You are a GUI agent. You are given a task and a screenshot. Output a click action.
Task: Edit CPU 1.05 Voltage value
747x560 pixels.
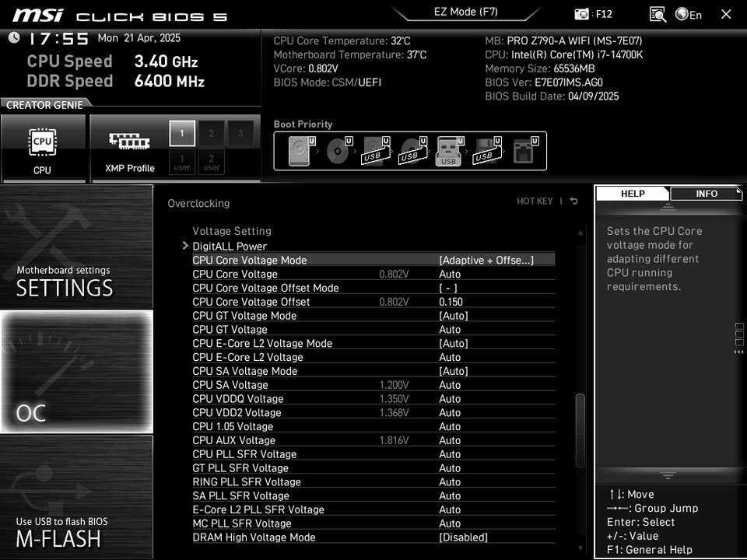tap(450, 425)
